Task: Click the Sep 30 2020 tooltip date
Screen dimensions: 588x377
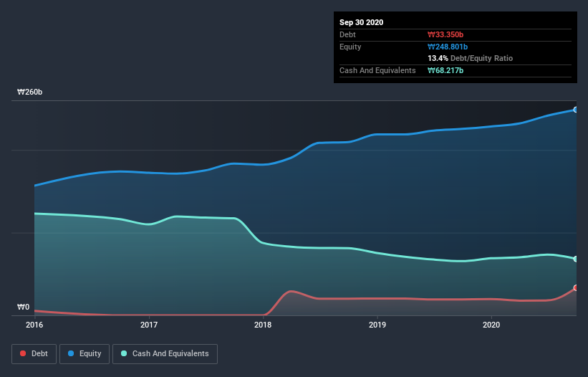Action: point(362,22)
